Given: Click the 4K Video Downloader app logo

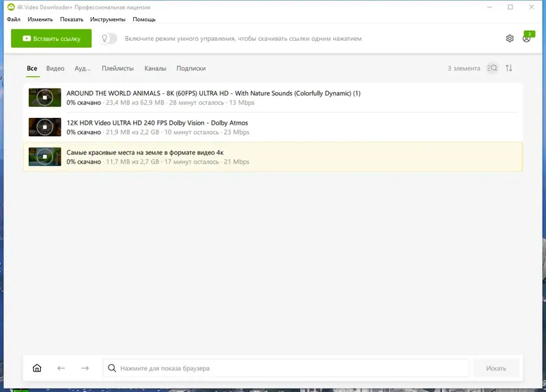Looking at the screenshot, I should [x=11, y=7].
